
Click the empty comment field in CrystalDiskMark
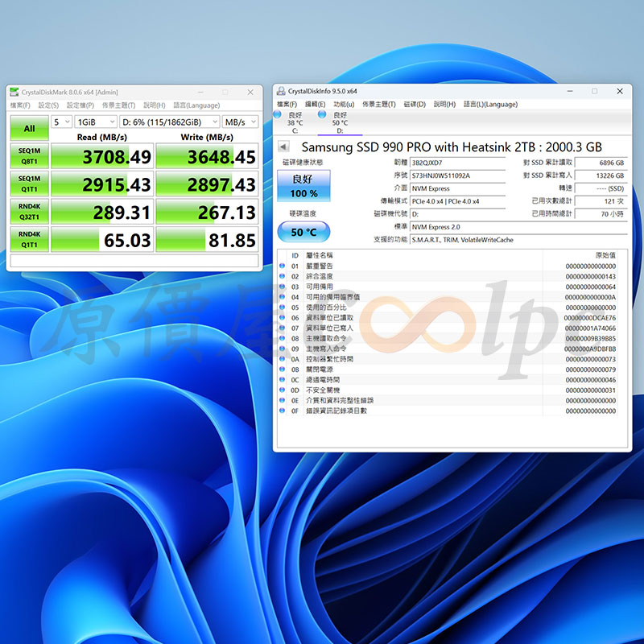pos(134,260)
